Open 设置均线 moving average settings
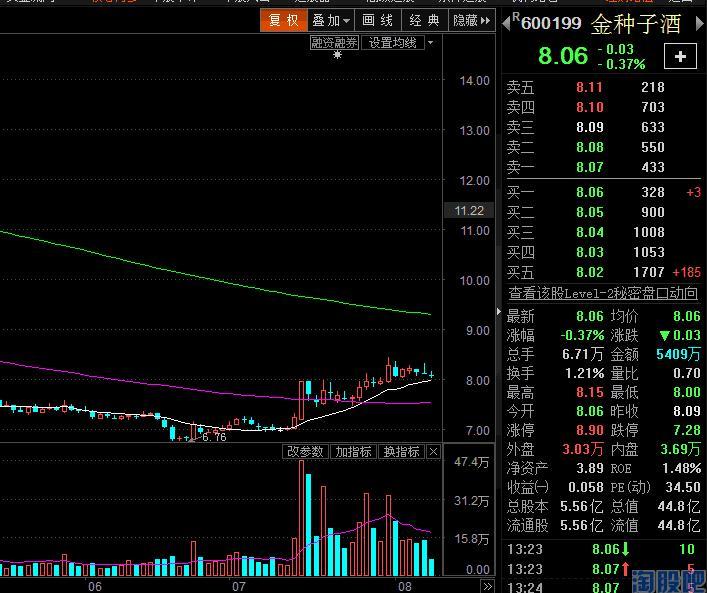Viewport: 707px width, 593px height. (392, 43)
